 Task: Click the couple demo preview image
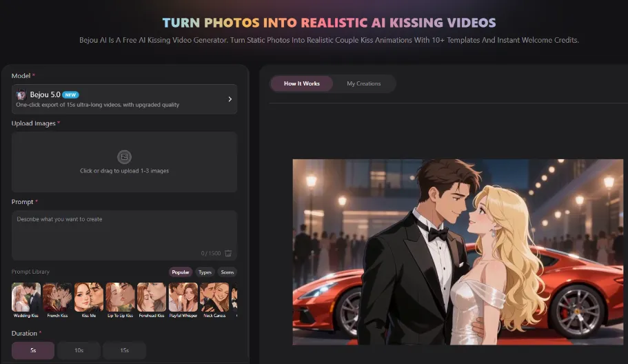[x=458, y=252]
